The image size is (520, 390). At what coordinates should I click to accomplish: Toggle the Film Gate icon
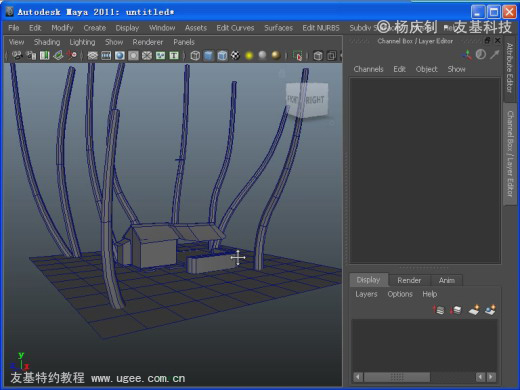106,55
